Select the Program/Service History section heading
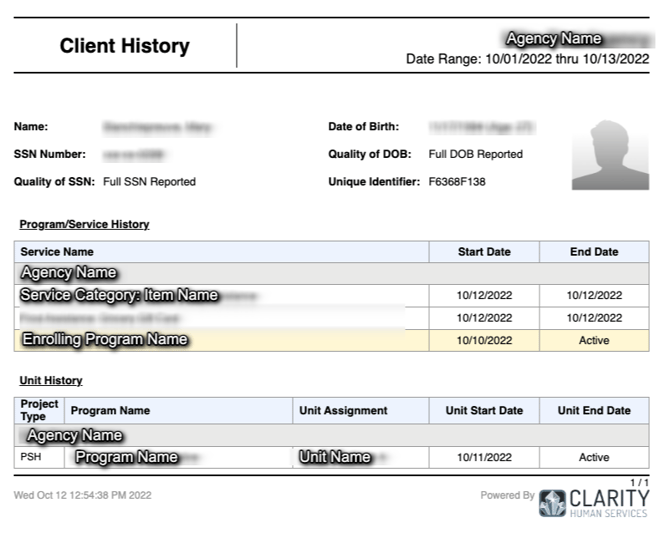 84,224
